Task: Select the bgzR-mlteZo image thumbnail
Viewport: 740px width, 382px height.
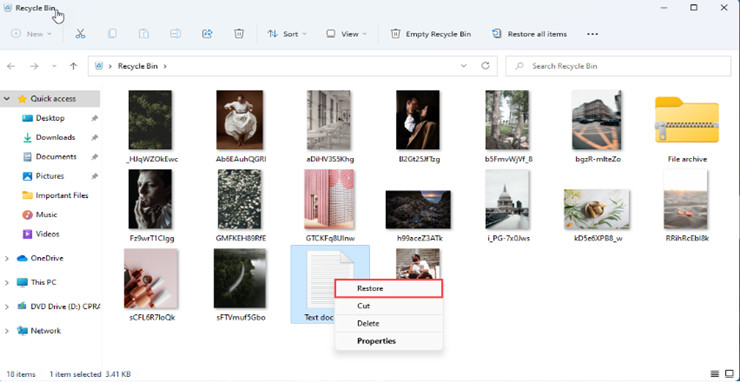Action: (x=597, y=120)
